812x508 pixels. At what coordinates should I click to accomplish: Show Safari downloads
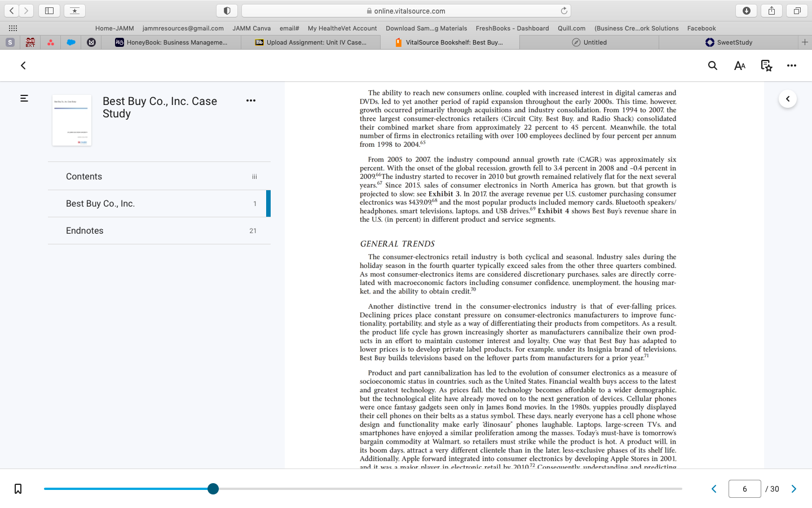point(746,11)
